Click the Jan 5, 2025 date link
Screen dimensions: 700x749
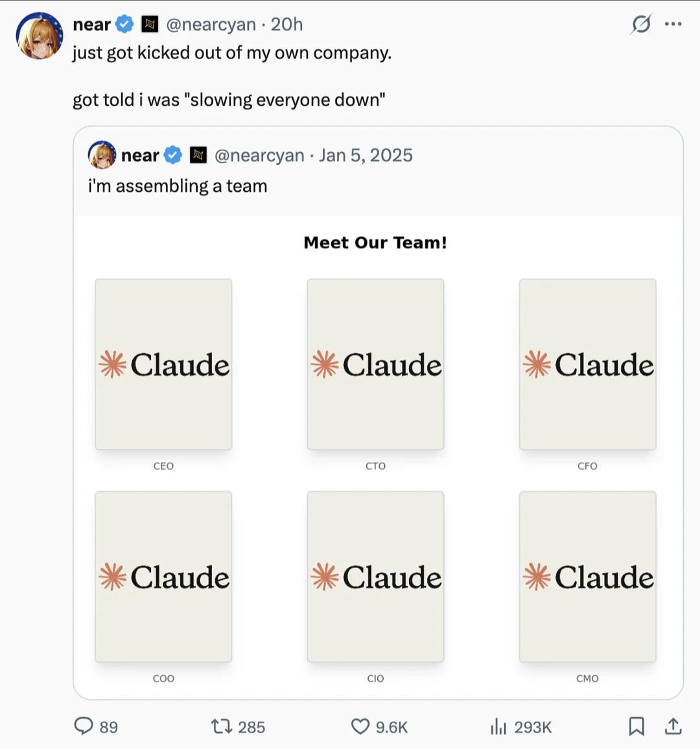pos(366,155)
